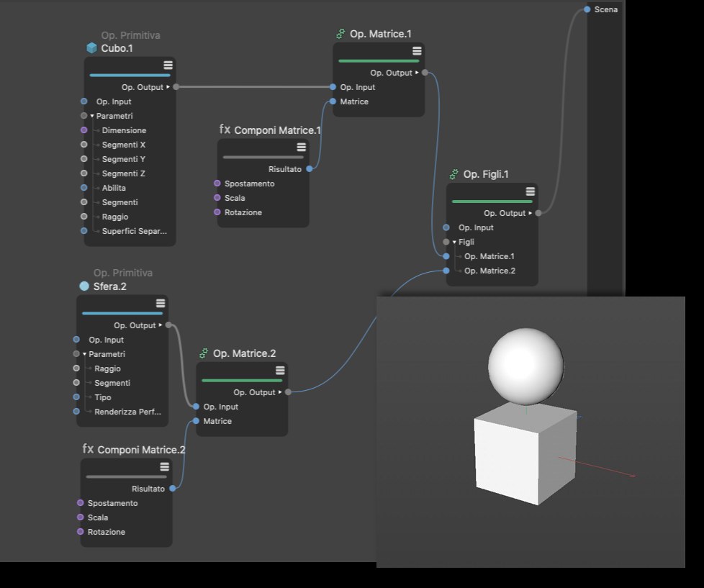Click the Op. Matrice.1 child port in Op. Figli.1
704x588 pixels.
coord(446,256)
